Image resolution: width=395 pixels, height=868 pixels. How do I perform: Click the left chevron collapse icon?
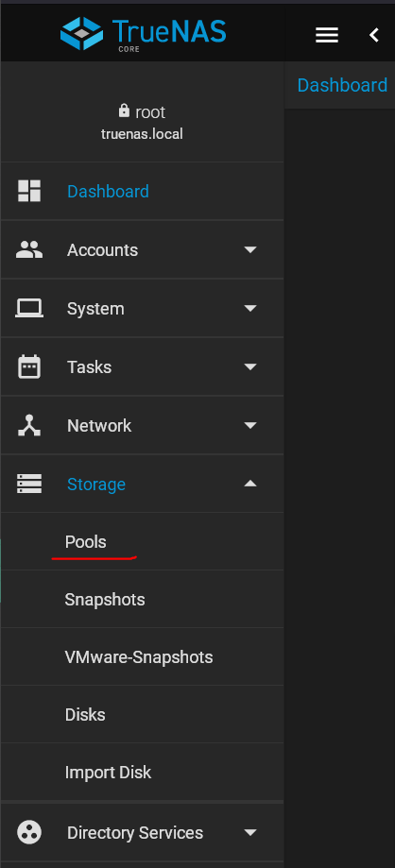pyautogui.click(x=374, y=36)
